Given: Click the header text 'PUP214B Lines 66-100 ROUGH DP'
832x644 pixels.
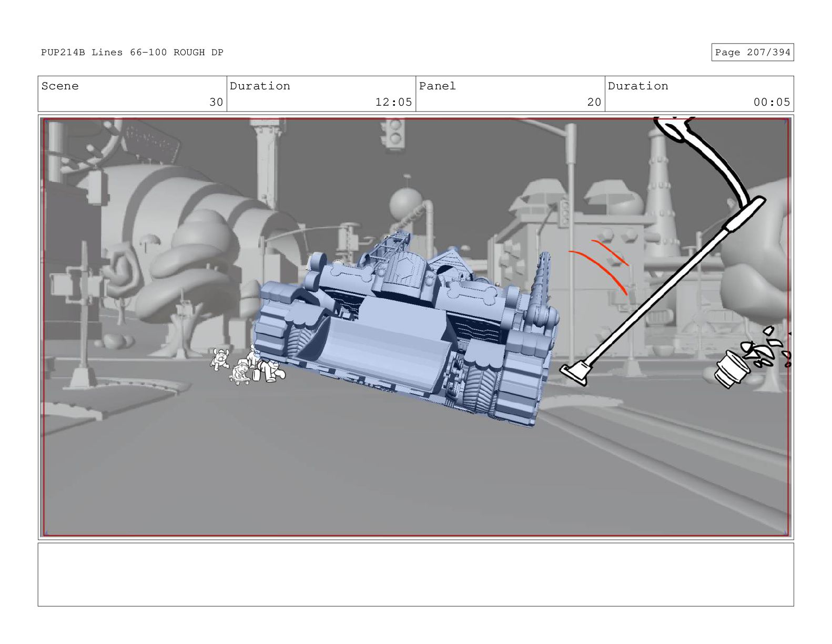Looking at the screenshot, I should 132,53.
